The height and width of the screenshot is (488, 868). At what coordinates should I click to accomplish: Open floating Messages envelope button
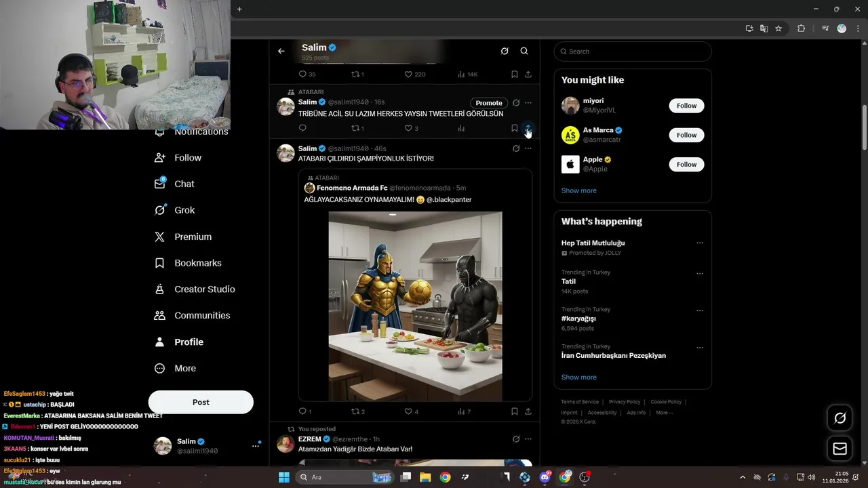click(x=840, y=449)
